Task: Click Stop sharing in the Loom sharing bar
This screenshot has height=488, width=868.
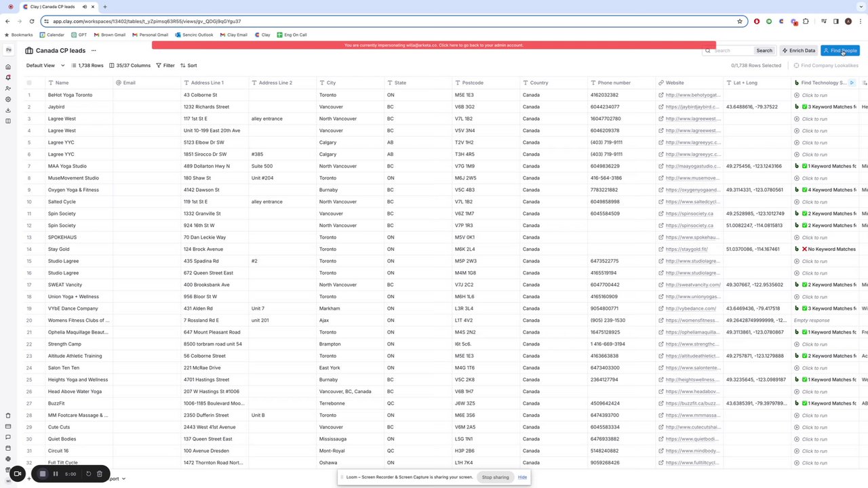Action: click(495, 477)
